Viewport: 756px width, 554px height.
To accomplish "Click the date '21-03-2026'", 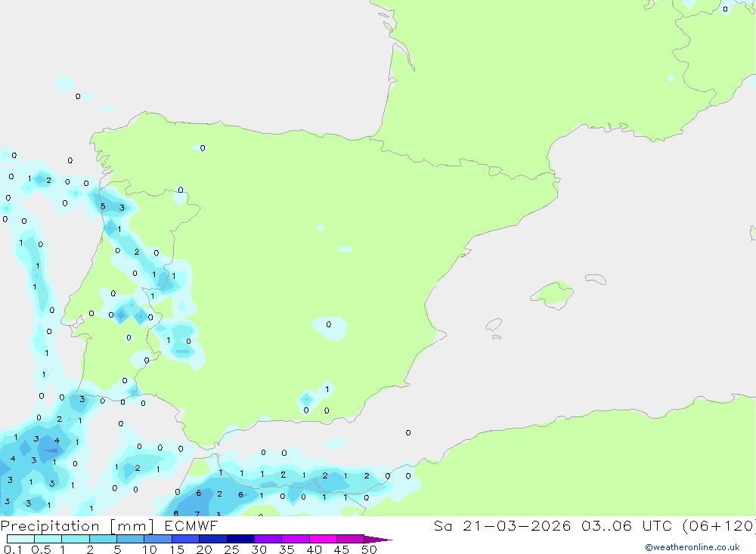I will (x=517, y=525).
